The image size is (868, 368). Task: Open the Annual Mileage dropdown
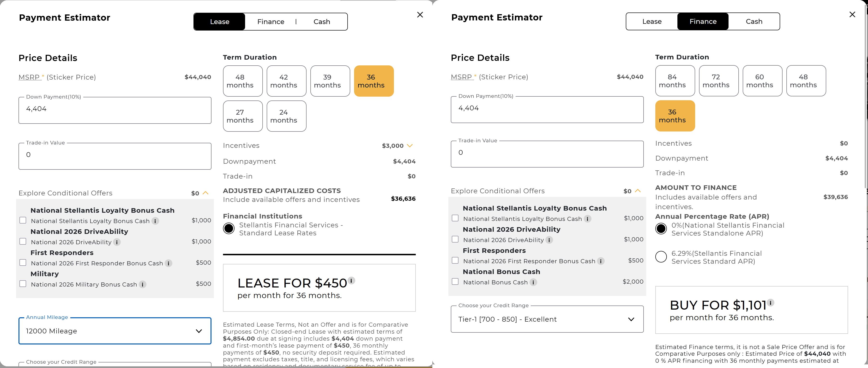[x=115, y=331]
